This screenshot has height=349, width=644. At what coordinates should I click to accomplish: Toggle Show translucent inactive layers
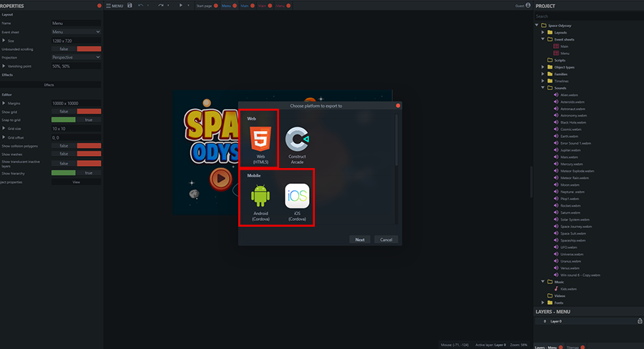point(76,163)
